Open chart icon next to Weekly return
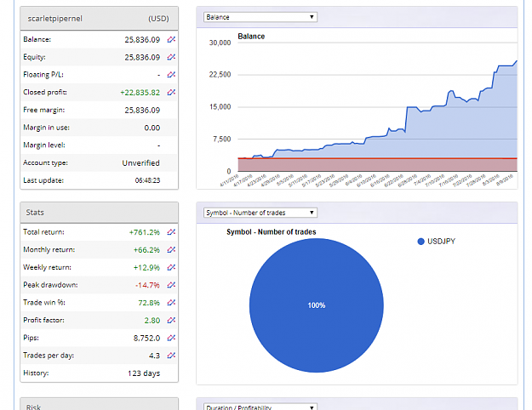532x410 pixels. (x=171, y=268)
